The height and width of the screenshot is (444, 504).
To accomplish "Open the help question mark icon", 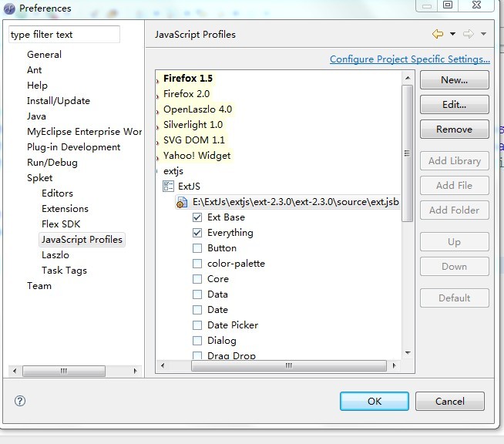I will pyautogui.click(x=20, y=401).
